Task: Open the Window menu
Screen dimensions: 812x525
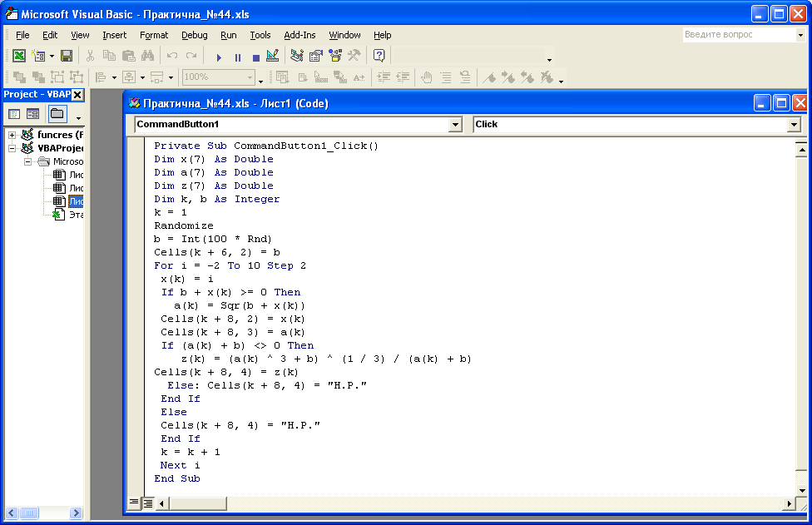Action: tap(344, 35)
